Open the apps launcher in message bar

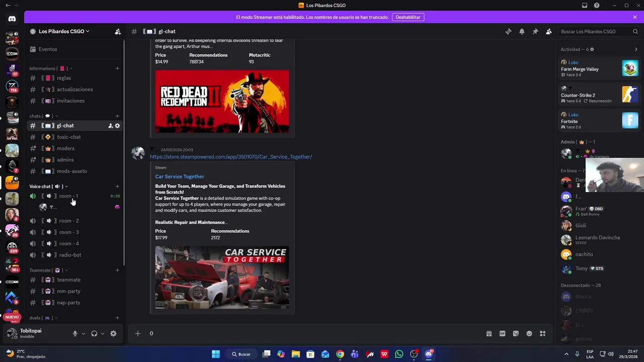[543, 333]
